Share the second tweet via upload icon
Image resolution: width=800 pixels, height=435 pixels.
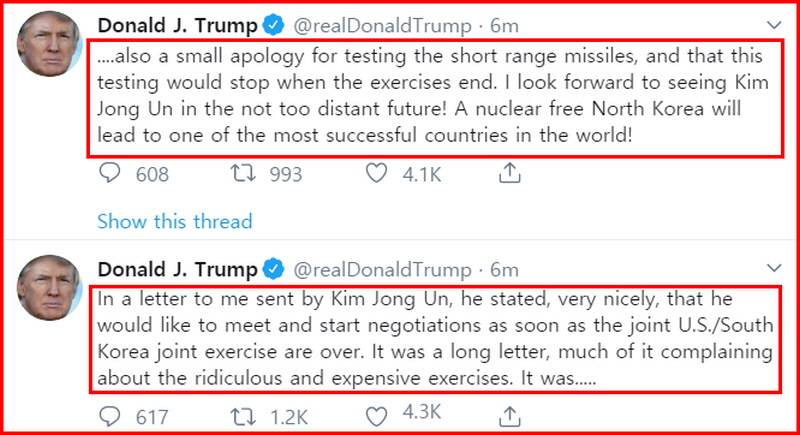tap(509, 417)
